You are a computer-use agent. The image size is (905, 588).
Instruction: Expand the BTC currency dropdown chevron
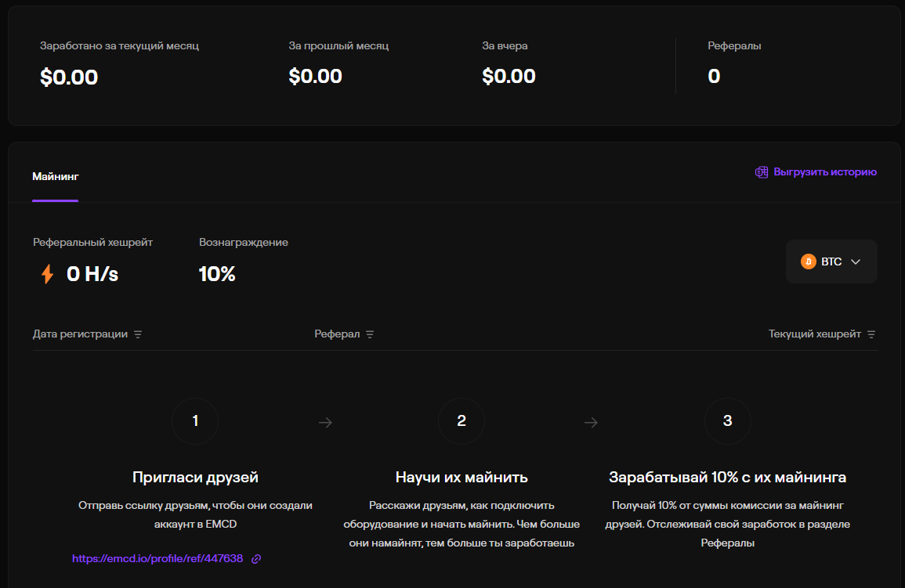click(856, 262)
